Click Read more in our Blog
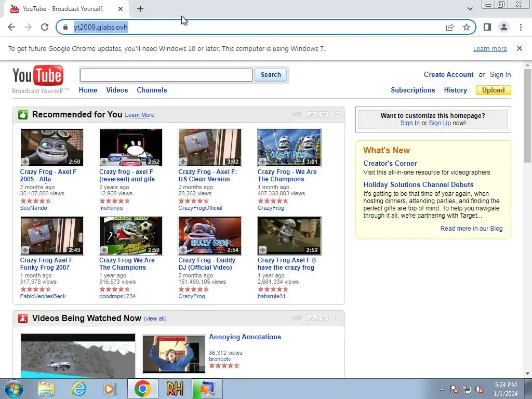532x399 pixels. 471,229
